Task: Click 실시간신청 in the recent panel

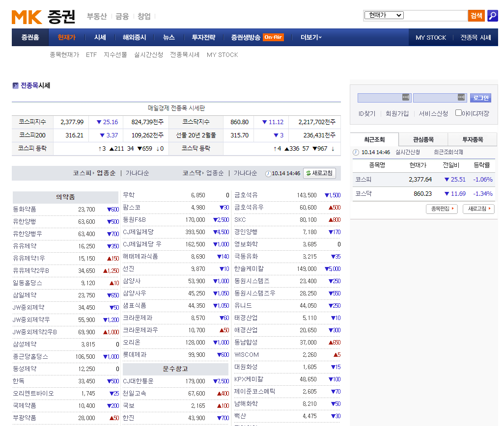Action: pyautogui.click(x=408, y=152)
